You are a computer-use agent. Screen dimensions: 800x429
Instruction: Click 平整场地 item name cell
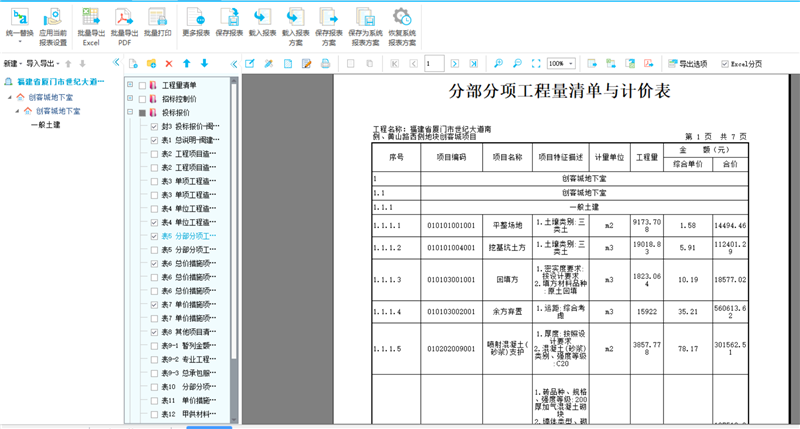[507, 225]
